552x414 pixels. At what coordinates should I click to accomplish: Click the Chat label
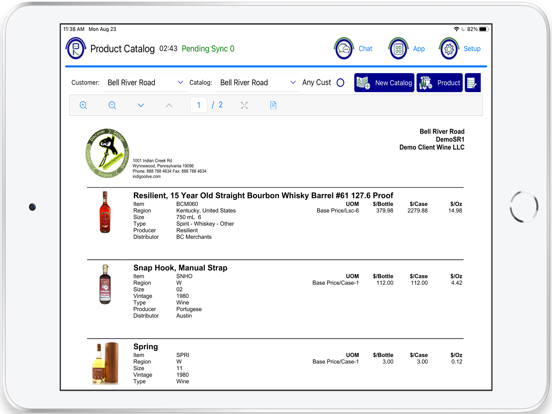click(365, 49)
